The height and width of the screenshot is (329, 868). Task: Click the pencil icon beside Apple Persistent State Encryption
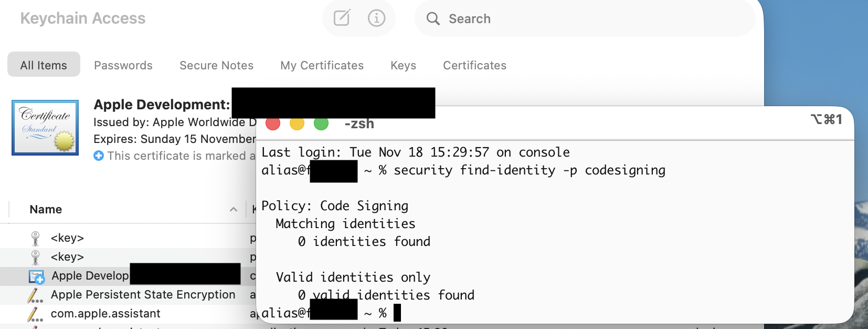pyautogui.click(x=35, y=295)
